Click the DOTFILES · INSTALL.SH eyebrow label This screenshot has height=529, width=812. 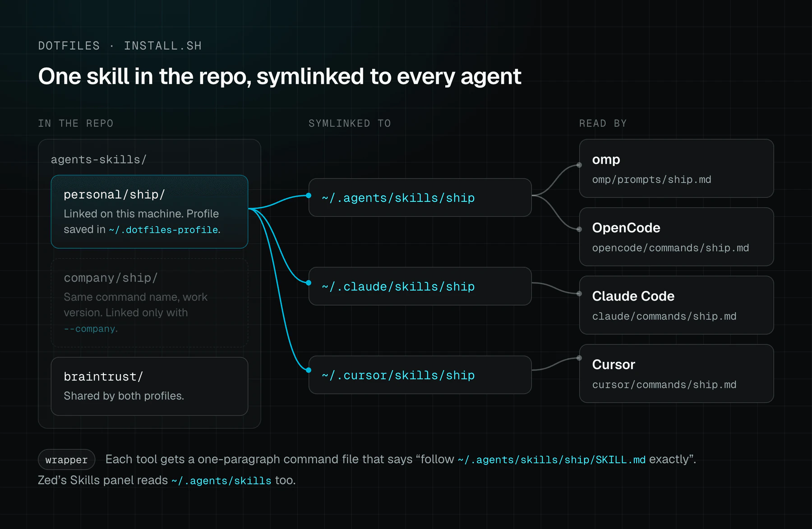(x=120, y=46)
